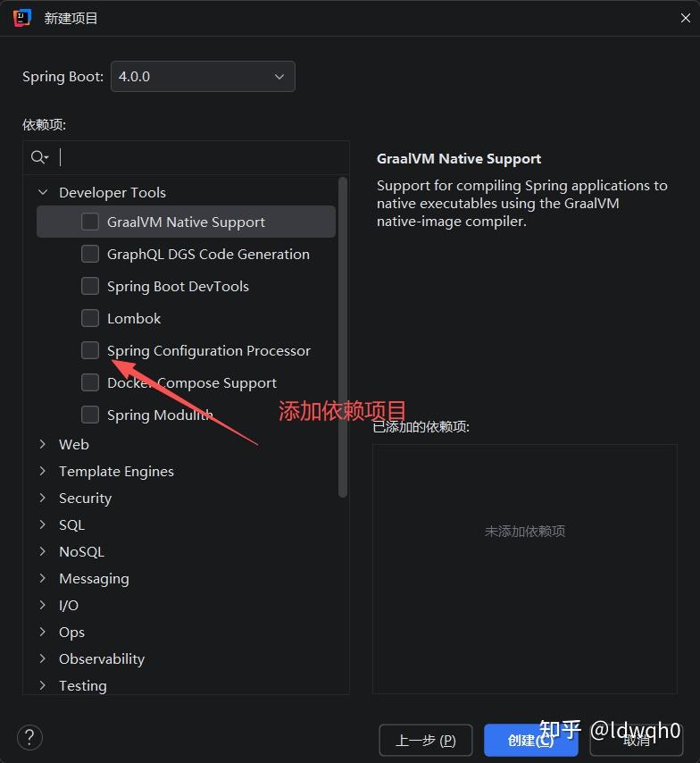Viewport: 700px width, 763px height.
Task: Focus the dependency search input field
Action: pyautogui.click(x=201, y=157)
